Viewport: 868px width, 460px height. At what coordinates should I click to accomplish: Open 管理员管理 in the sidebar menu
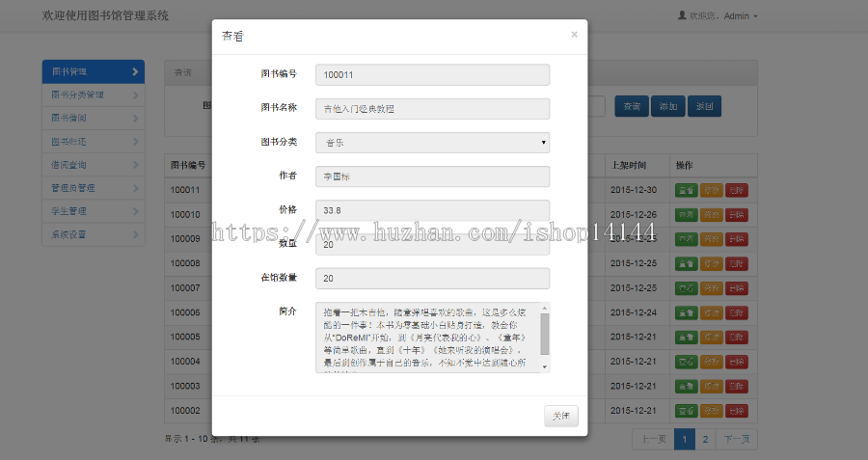tap(93, 188)
